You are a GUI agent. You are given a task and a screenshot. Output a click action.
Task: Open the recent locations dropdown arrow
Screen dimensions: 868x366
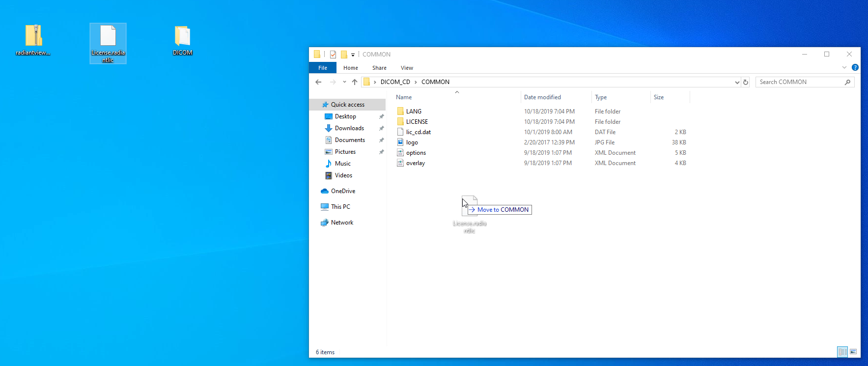pos(344,82)
